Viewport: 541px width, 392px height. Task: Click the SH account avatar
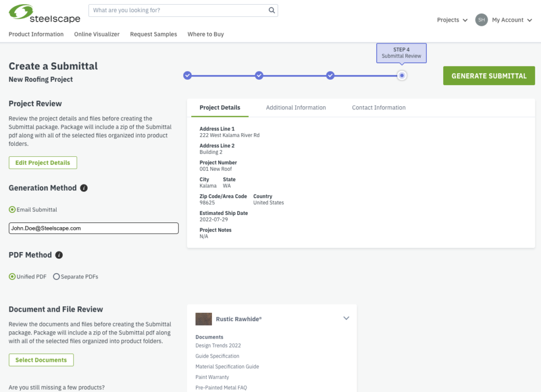click(x=481, y=20)
